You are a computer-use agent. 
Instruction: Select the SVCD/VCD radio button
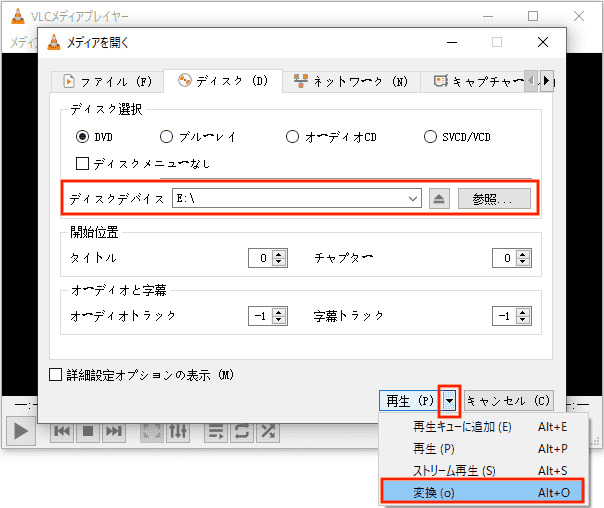click(x=430, y=137)
